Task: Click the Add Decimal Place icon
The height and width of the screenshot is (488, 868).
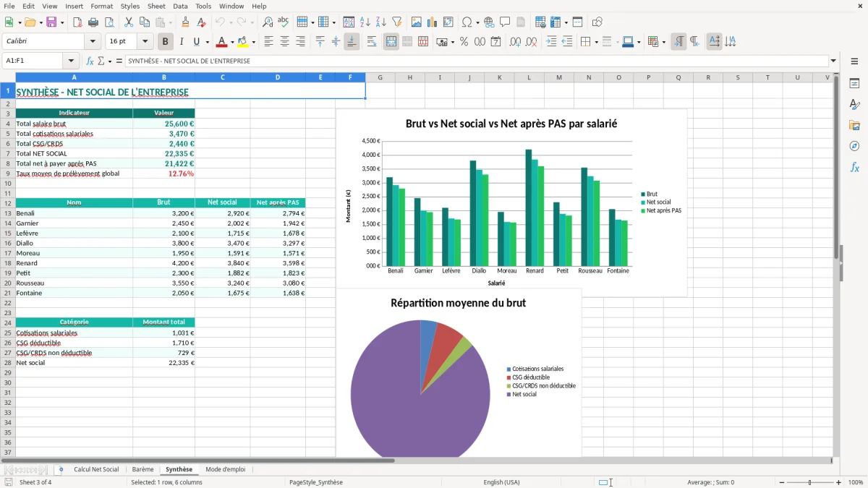Action: click(x=516, y=42)
